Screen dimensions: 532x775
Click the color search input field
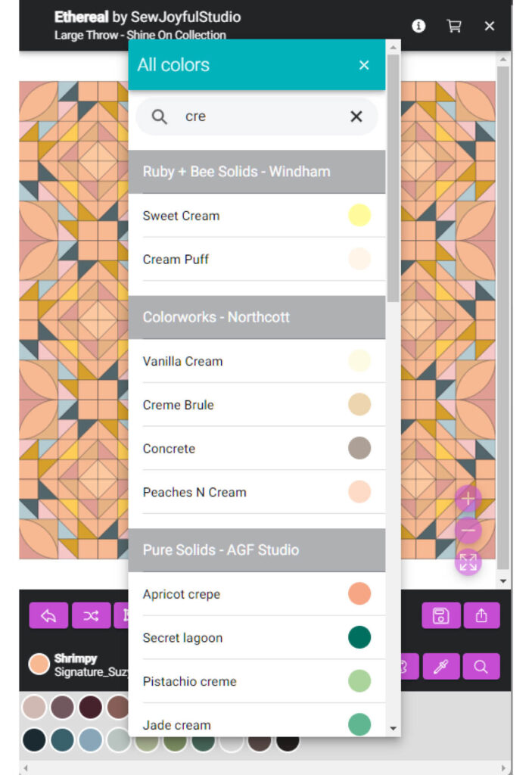tap(257, 117)
